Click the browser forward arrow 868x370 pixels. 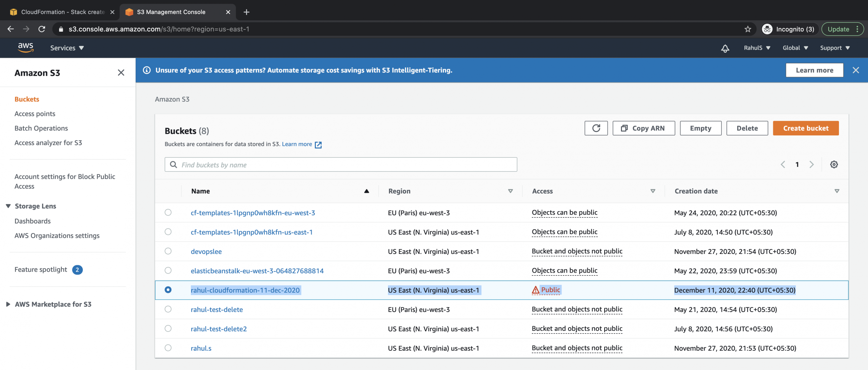26,29
